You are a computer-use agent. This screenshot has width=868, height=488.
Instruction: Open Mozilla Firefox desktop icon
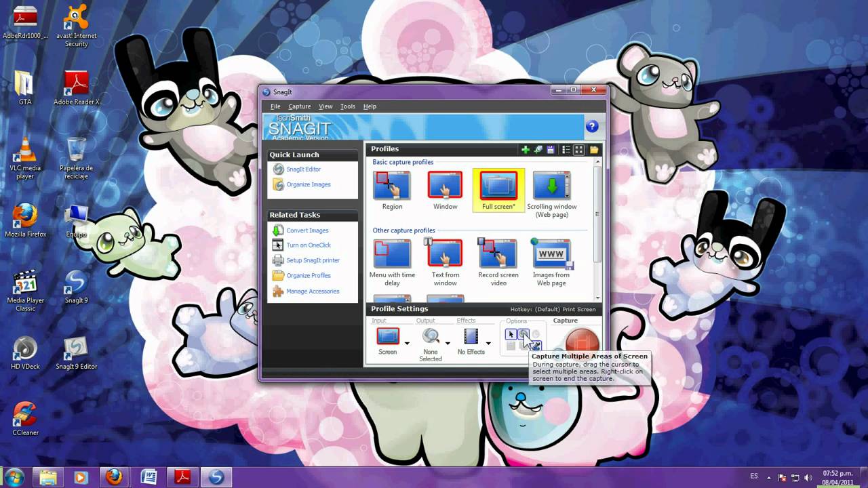[25, 220]
